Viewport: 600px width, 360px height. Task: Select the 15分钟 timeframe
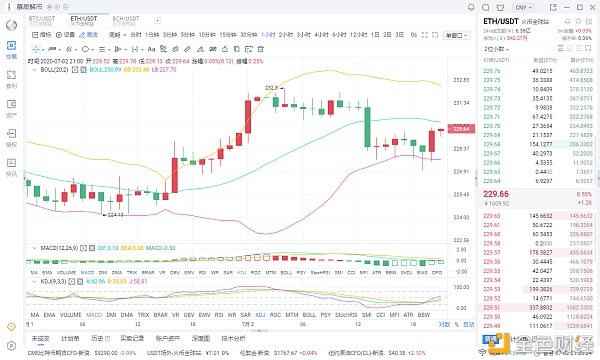tap(228, 35)
